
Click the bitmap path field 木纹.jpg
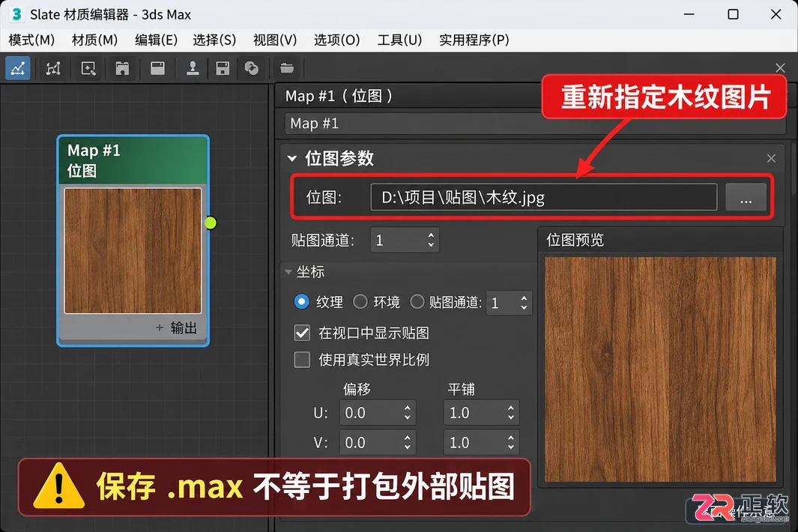543,197
